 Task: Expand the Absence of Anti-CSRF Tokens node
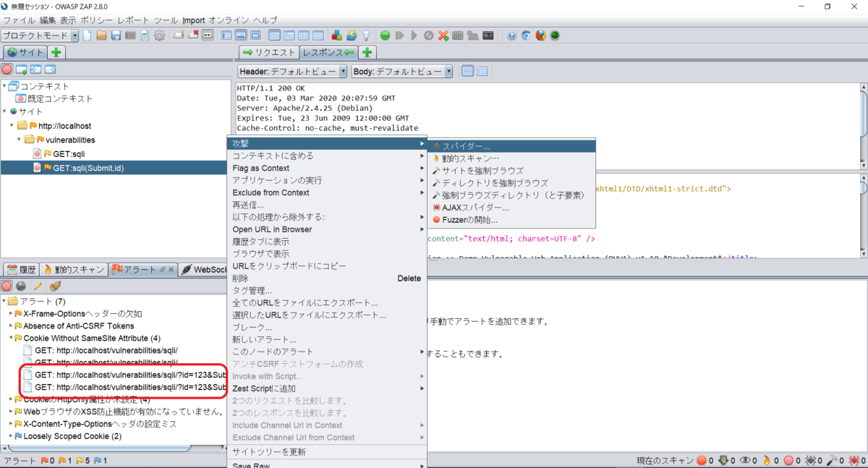pos(11,326)
